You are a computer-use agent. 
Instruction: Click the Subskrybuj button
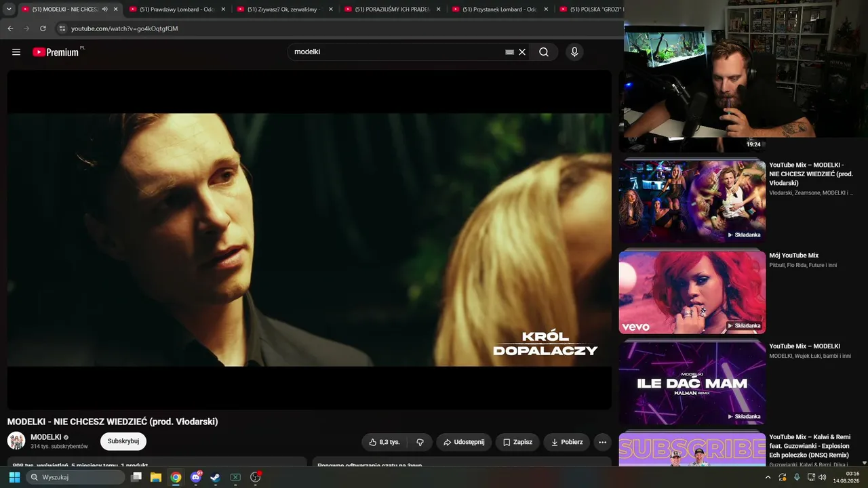[x=123, y=441]
